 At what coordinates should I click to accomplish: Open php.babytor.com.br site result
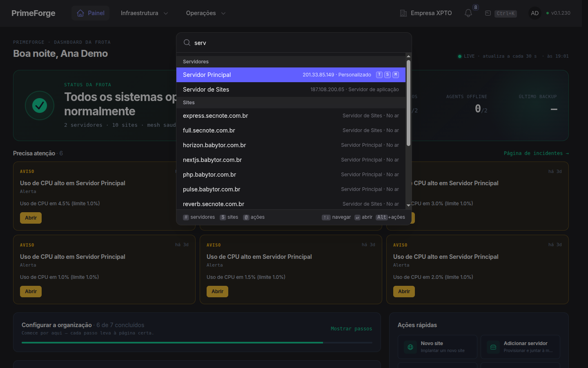point(291,175)
